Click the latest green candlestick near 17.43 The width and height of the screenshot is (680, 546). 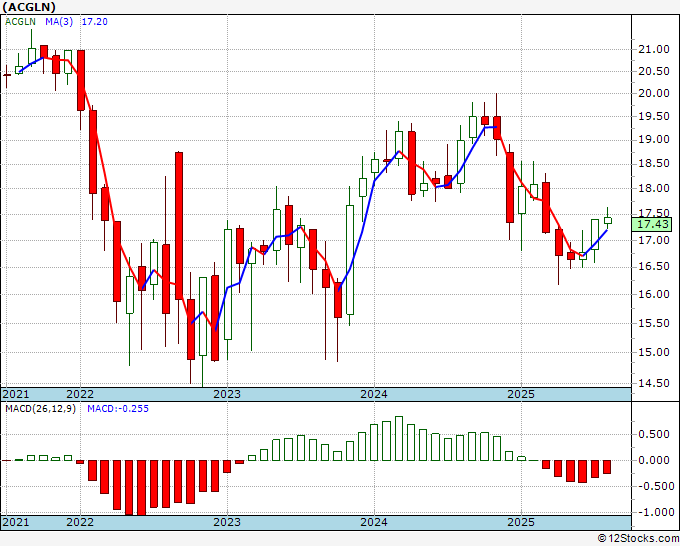click(608, 220)
